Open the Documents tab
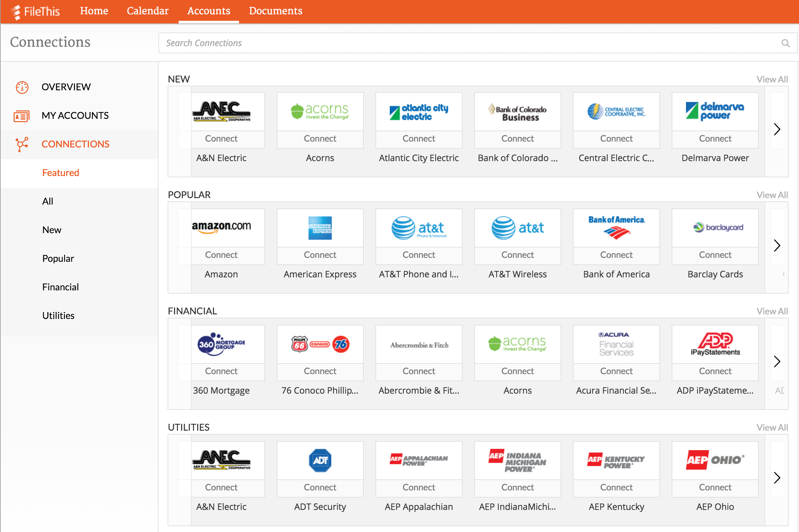Screen dimensions: 799x532 (275, 11)
